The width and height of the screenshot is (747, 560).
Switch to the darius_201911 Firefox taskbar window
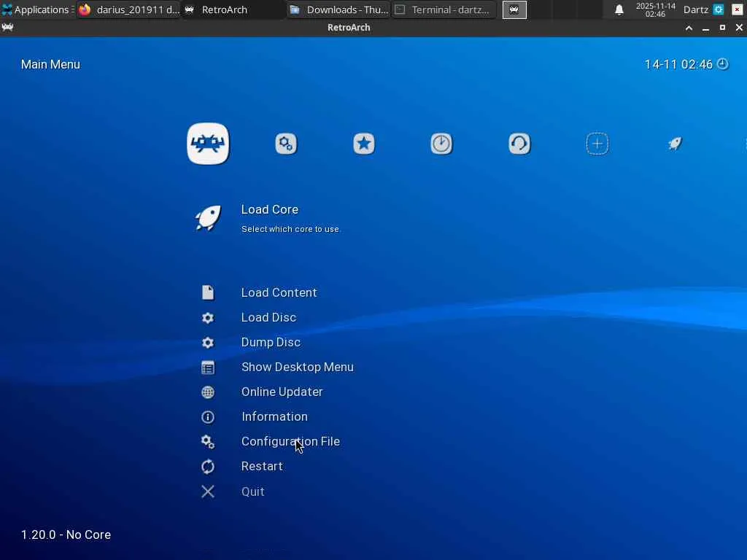[x=128, y=9]
